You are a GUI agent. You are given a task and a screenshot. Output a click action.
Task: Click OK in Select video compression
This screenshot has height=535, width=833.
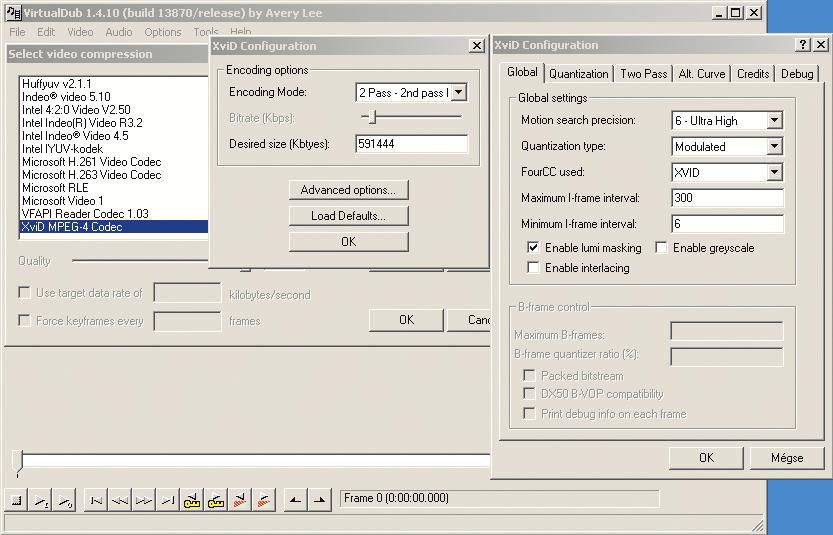(x=406, y=320)
